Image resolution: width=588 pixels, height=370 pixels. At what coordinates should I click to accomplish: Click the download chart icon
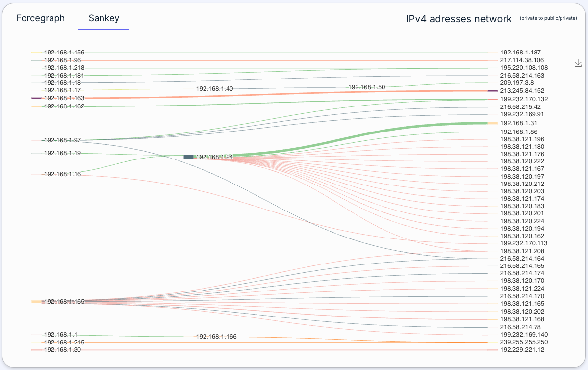[578, 63]
